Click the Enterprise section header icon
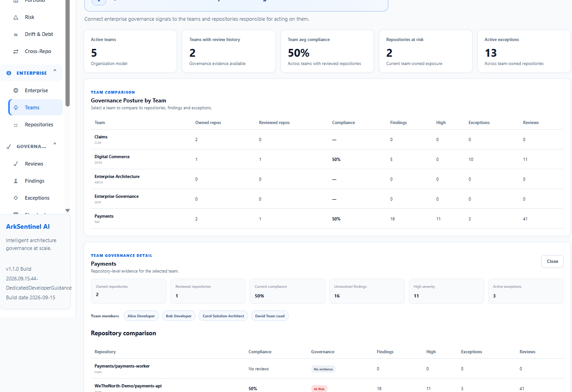The height and width of the screenshot is (392, 572). (x=9, y=73)
